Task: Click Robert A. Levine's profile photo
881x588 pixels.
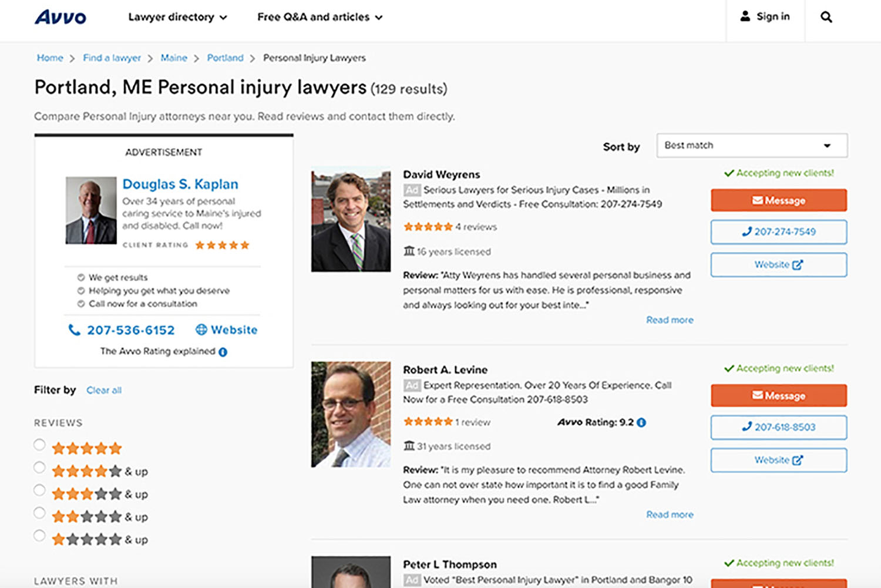Action: point(351,413)
